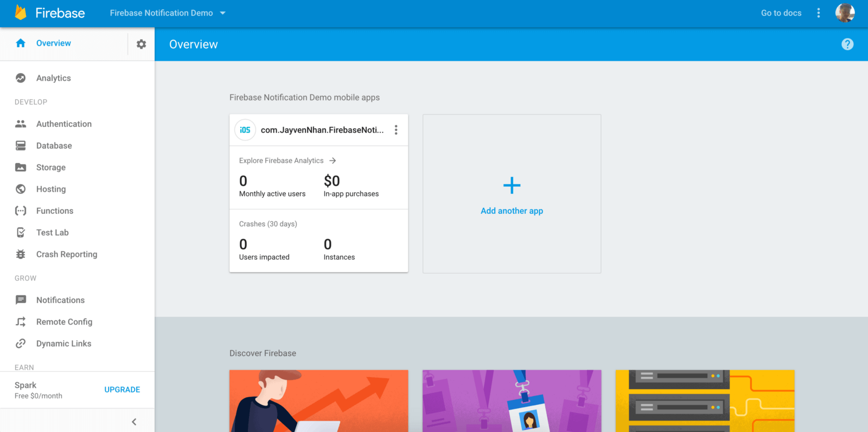Image resolution: width=868 pixels, height=432 pixels.
Task: Click Add another app
Action: (x=512, y=211)
